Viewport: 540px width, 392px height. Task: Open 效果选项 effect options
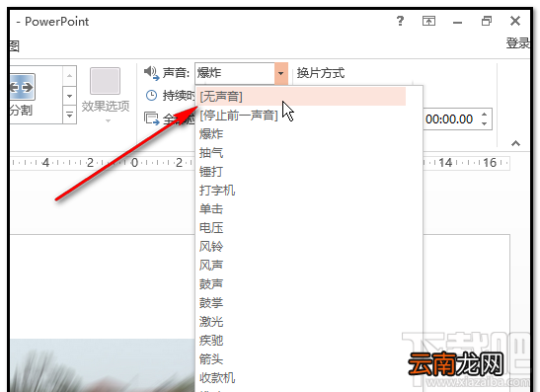[106, 96]
